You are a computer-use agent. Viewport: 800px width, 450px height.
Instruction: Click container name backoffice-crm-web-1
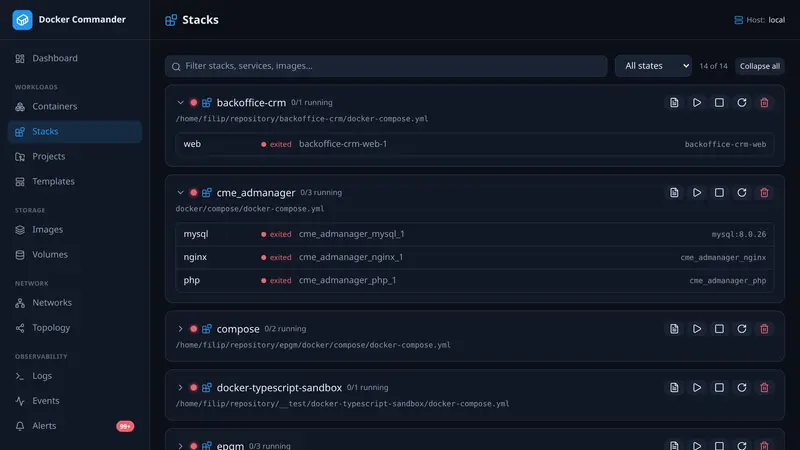343,144
